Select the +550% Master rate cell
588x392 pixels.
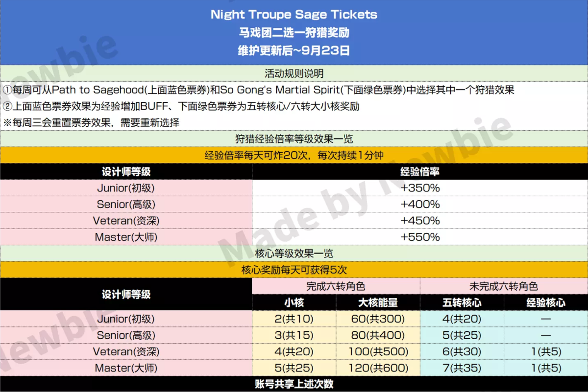coord(420,237)
